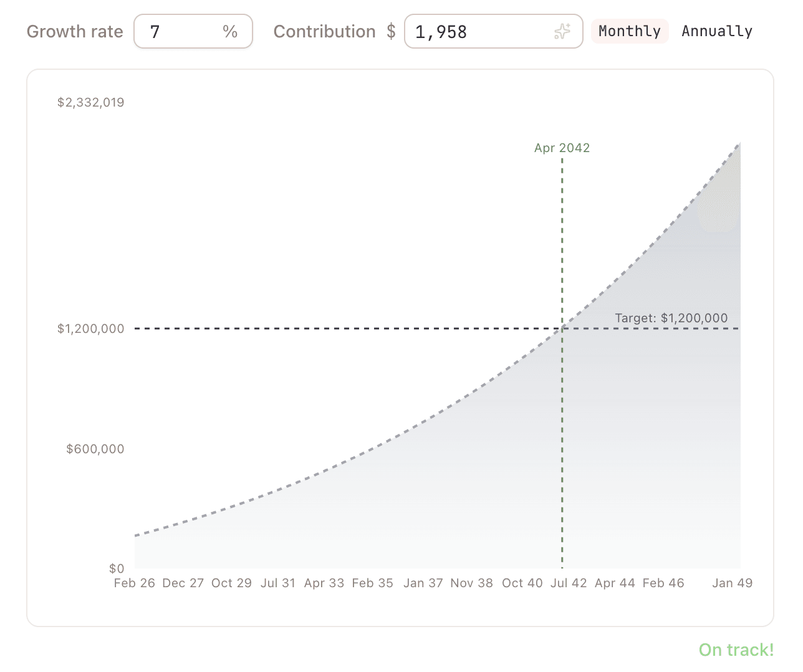The width and height of the screenshot is (803, 672).
Task: Click the percent symbol in Growth rate field
Action: (230, 31)
